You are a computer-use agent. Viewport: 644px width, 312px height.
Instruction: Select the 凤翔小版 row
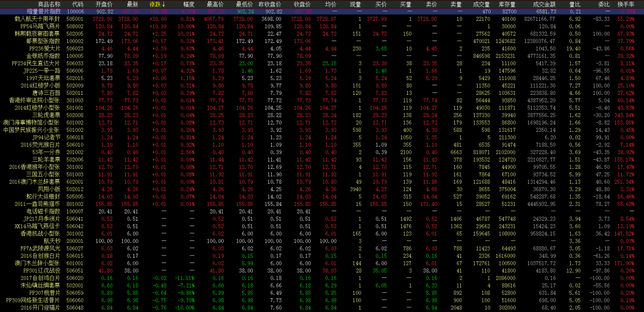(322, 189)
